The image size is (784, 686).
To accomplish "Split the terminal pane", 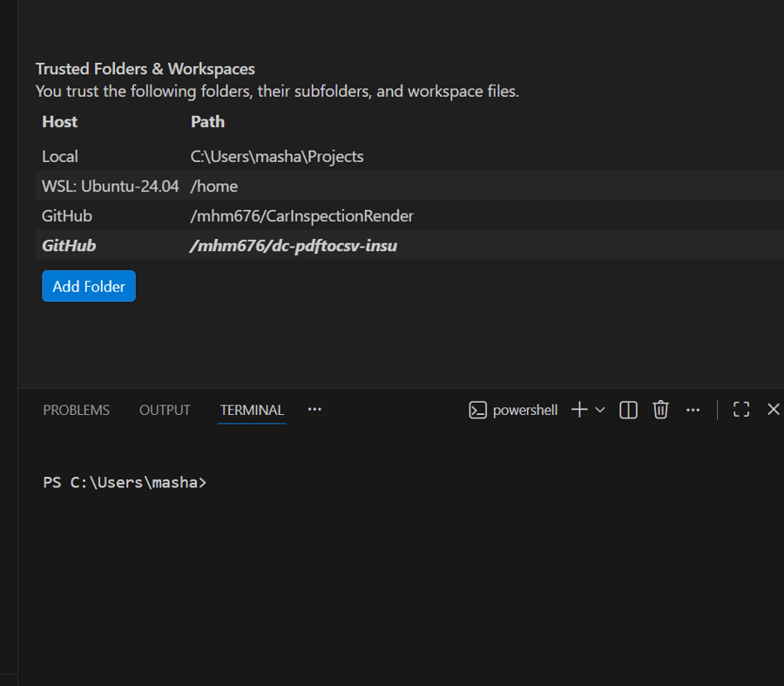I will 628,411.
